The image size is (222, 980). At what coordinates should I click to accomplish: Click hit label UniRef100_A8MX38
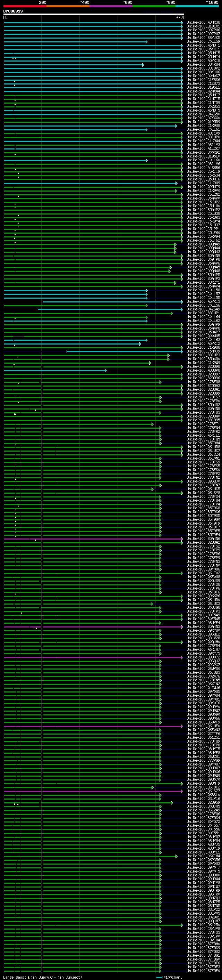pyautogui.click(x=203, y=23)
